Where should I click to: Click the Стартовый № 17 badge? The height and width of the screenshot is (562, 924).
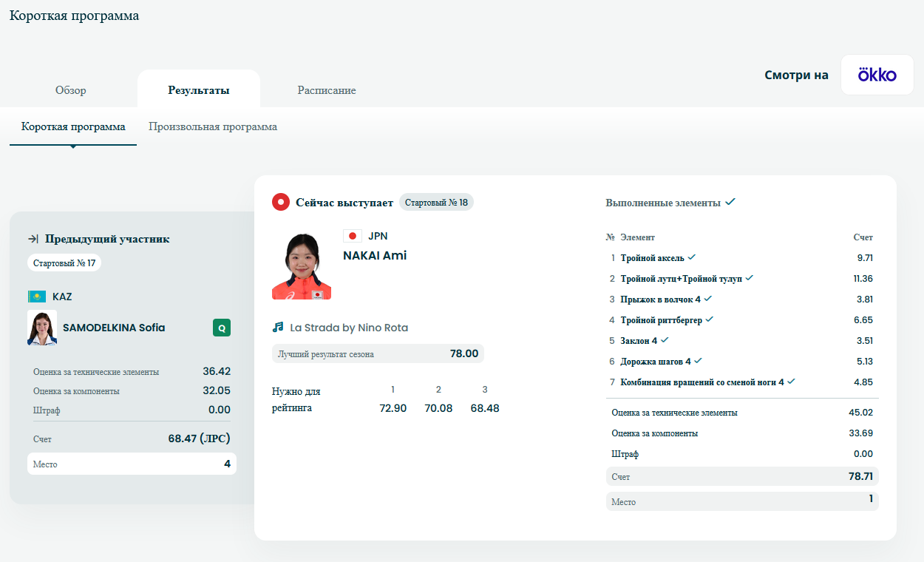point(64,263)
